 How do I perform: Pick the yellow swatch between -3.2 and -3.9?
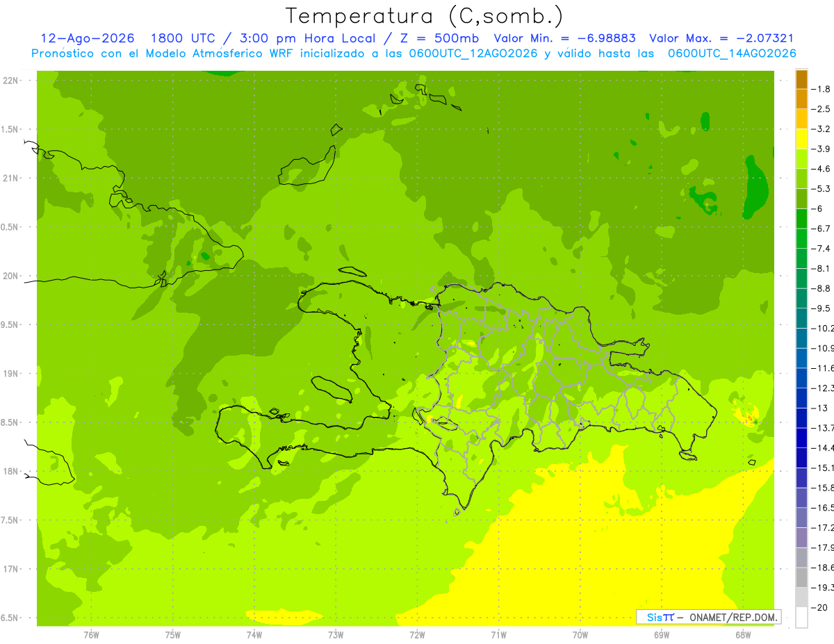[801, 139]
